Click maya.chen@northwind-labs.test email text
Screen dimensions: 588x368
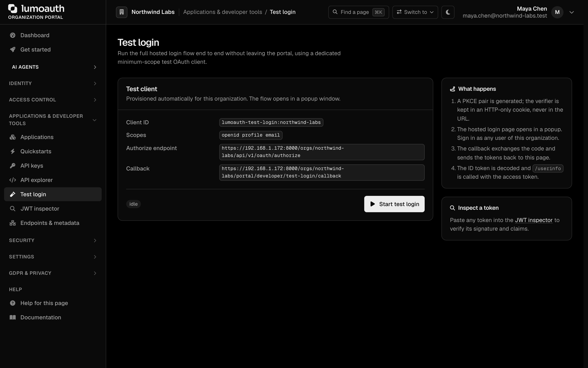(505, 16)
